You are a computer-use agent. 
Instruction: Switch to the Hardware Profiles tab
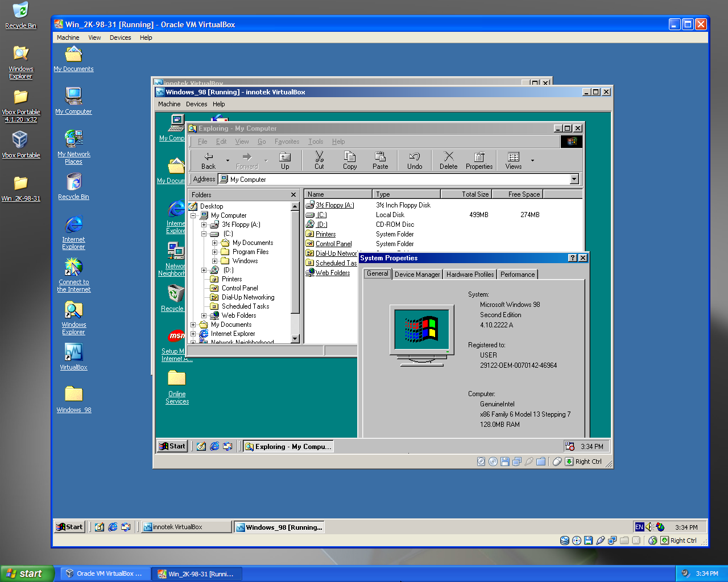point(470,275)
